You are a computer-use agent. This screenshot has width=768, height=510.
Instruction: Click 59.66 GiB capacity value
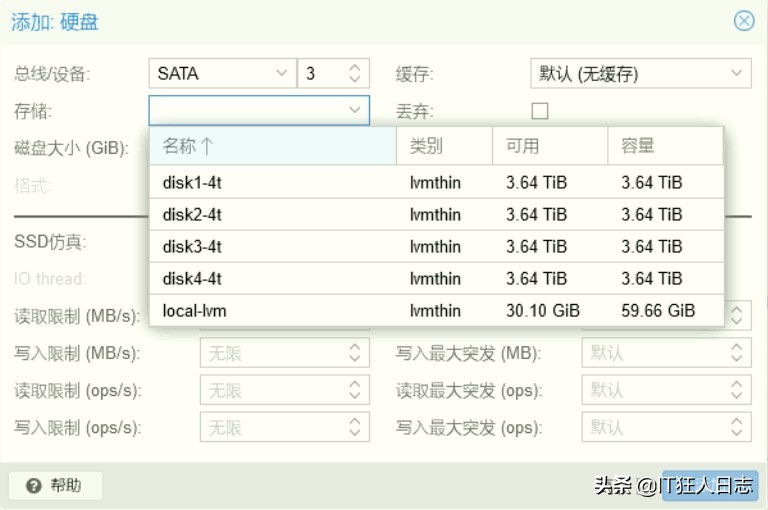[658, 311]
